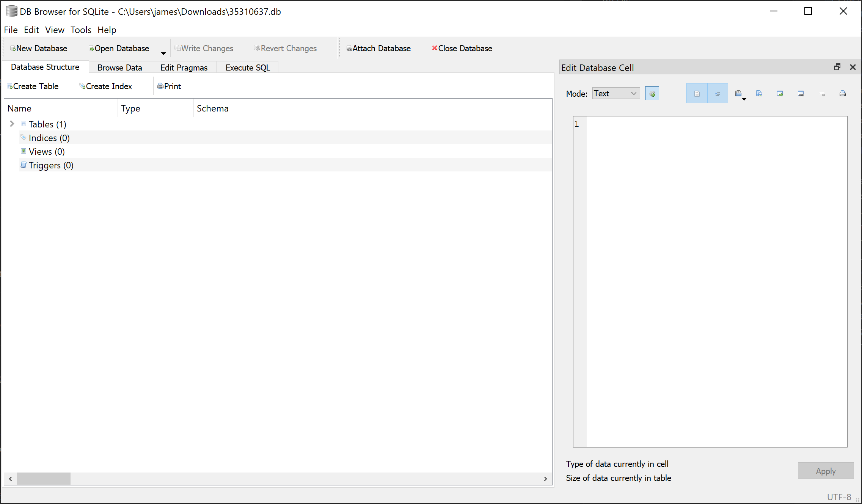Open cell data in external application

tap(780, 93)
